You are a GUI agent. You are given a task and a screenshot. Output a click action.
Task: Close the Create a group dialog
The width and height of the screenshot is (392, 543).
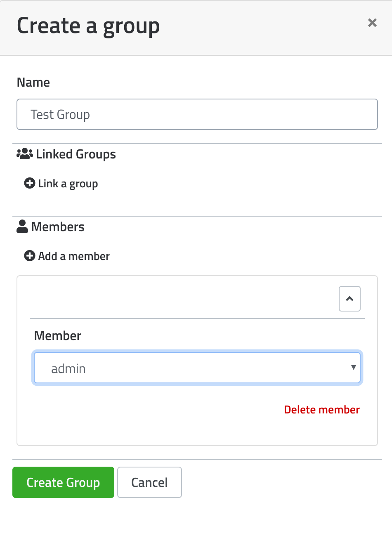point(372,23)
